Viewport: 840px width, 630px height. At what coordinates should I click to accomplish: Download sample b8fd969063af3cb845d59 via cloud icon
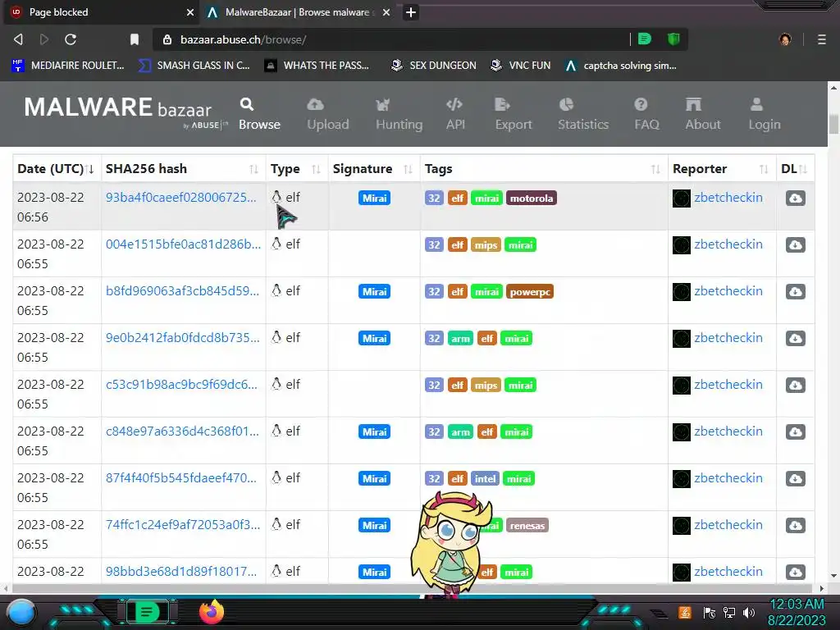tap(796, 291)
